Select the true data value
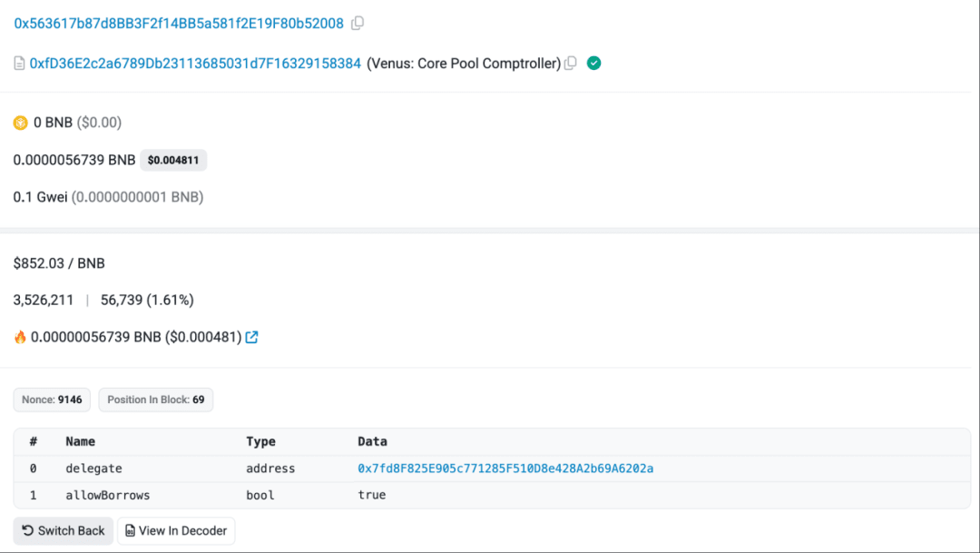 pyautogui.click(x=372, y=495)
